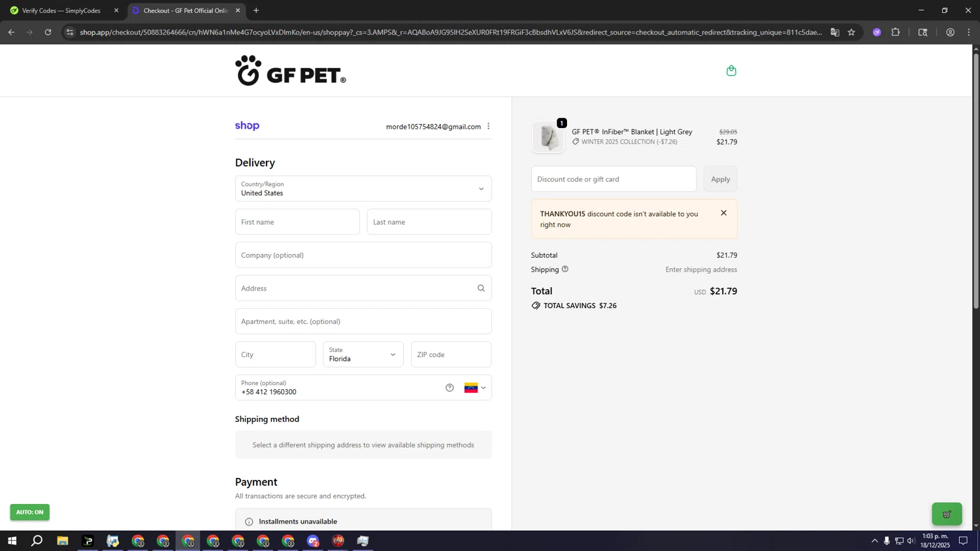Viewport: 980px width, 551px height.
Task: Close the Verify Codes SimplyCodes tab
Action: [116, 10]
